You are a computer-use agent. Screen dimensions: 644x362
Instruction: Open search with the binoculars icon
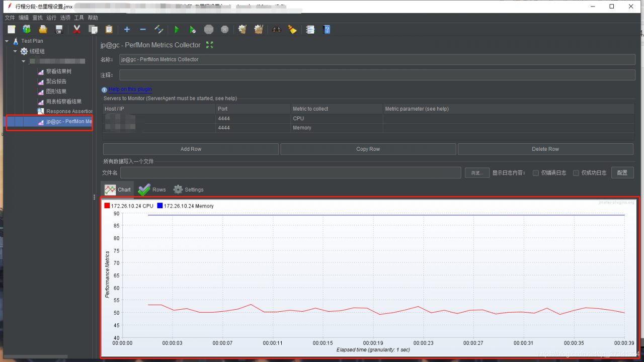[276, 30]
